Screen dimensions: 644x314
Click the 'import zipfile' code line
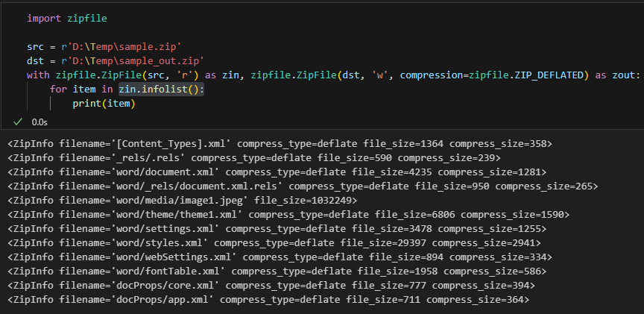[x=67, y=19]
